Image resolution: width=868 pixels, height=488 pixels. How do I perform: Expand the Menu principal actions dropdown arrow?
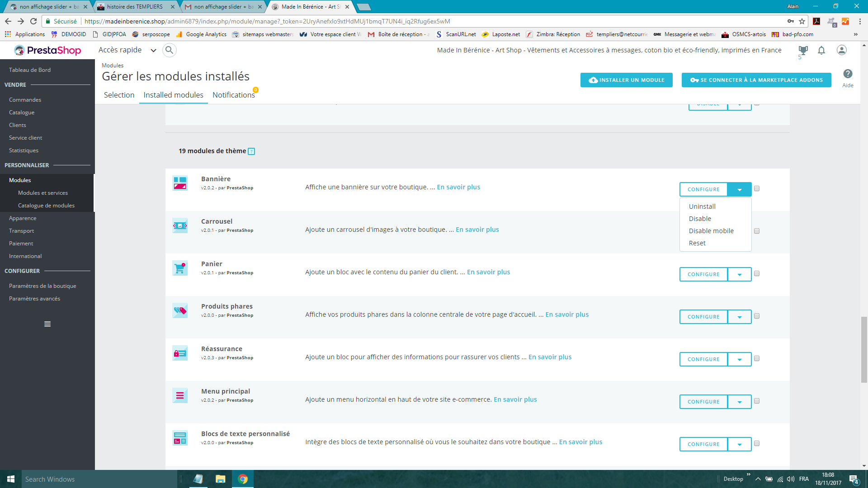click(740, 402)
